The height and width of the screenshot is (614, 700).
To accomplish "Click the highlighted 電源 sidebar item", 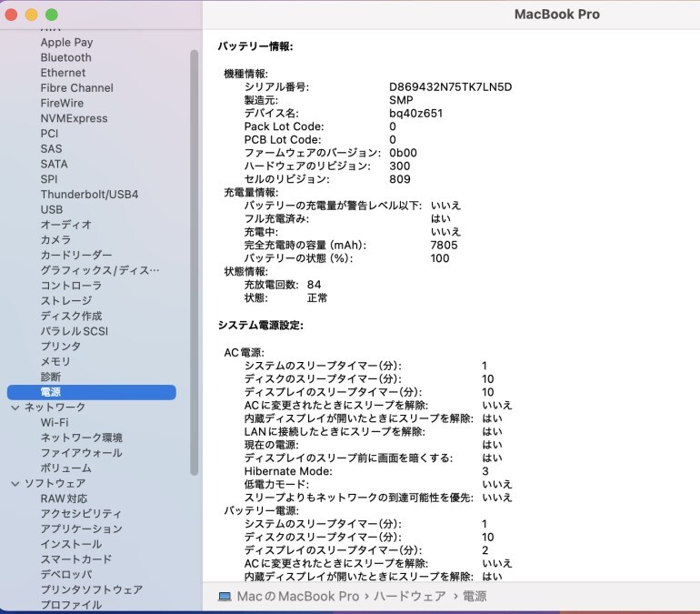I will 92,392.
